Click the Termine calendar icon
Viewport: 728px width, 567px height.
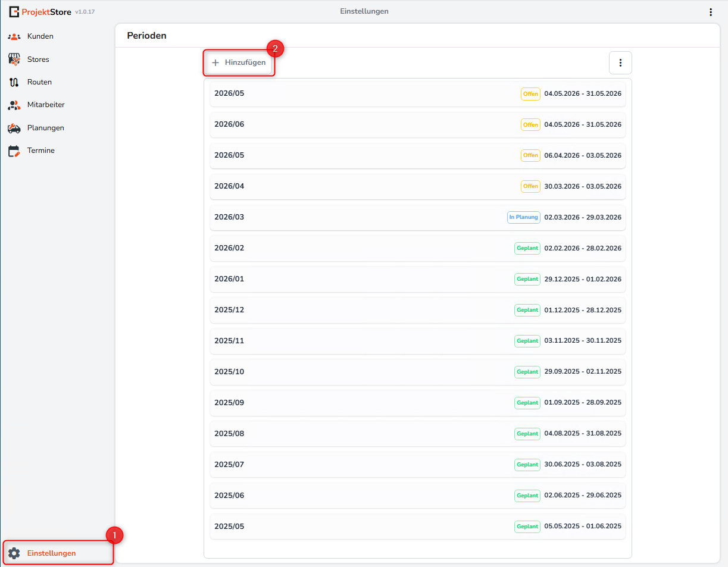point(14,151)
